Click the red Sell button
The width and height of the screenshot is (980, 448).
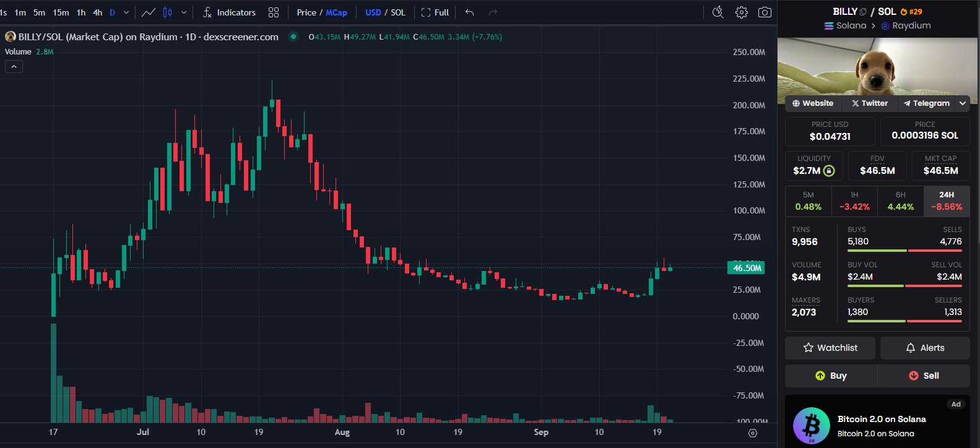(x=924, y=376)
